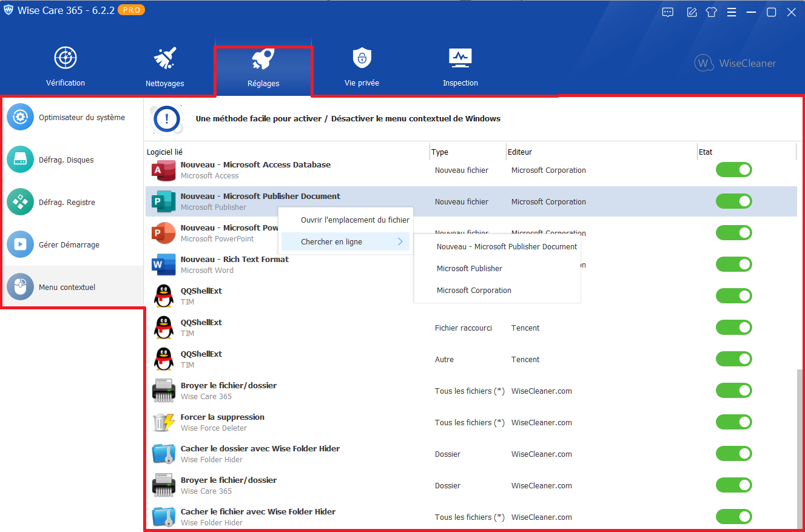Open the feedback chat icon in title bar

click(668, 12)
